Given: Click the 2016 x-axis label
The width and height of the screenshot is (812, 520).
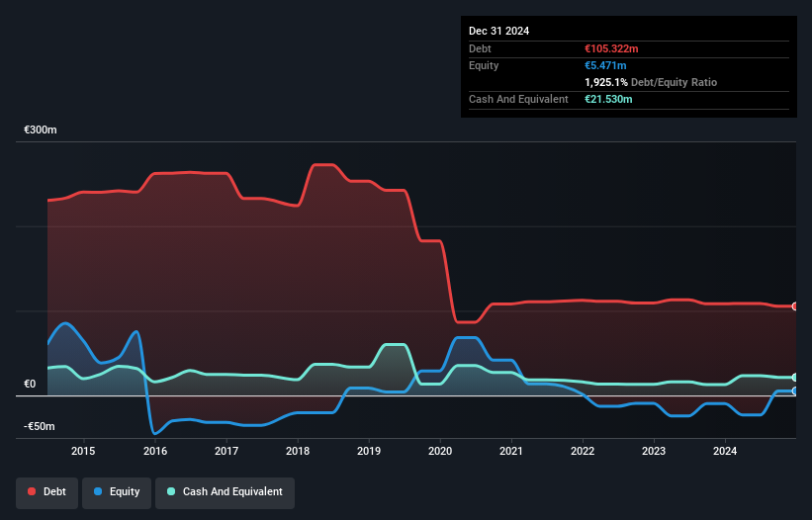Looking at the screenshot, I should click(155, 451).
